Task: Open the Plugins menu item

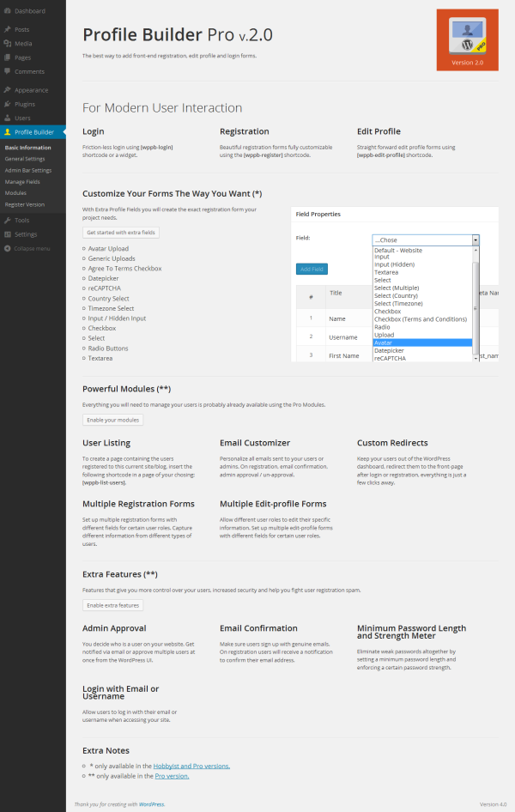Action: click(x=25, y=104)
